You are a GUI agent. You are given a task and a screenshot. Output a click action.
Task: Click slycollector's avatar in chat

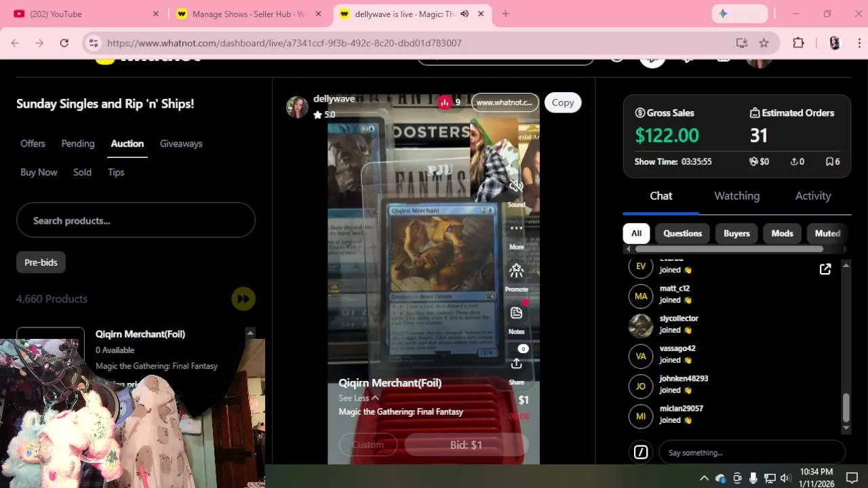click(x=641, y=326)
